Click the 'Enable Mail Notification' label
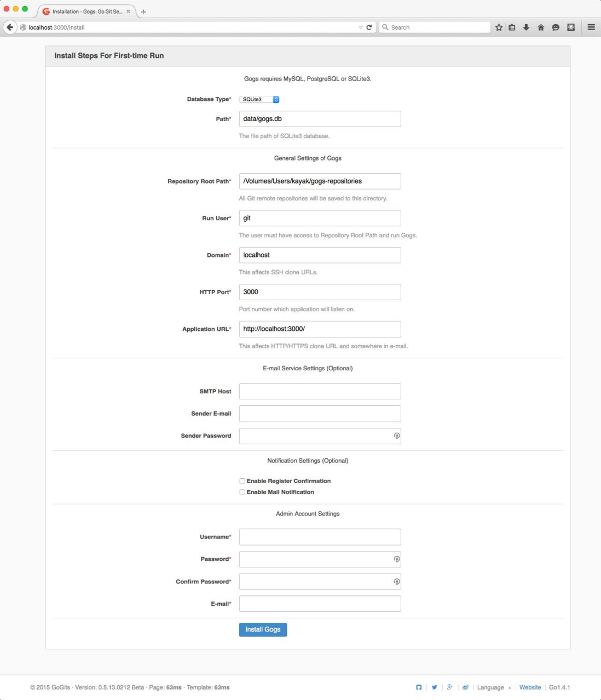601x700 pixels. (x=280, y=492)
